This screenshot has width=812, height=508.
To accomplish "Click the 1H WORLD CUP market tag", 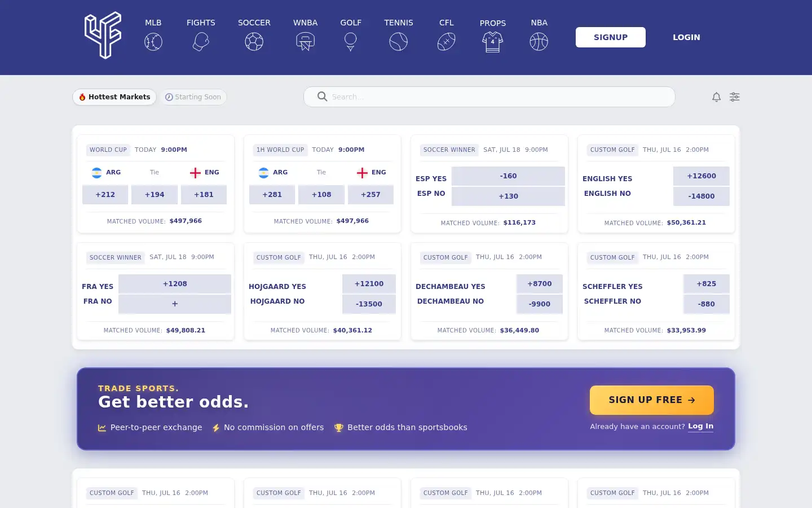I will point(280,150).
